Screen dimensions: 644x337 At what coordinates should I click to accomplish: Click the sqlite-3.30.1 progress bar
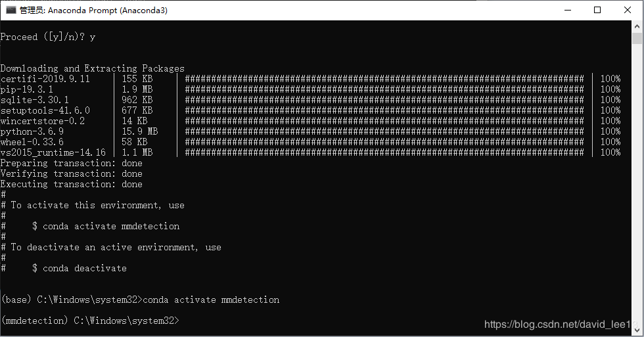coord(384,100)
